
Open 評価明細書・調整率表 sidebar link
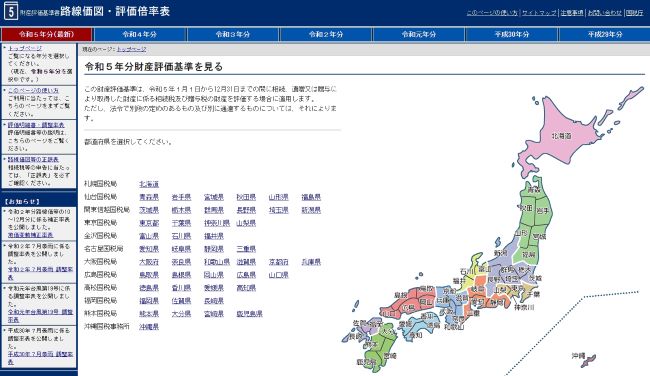36,125
